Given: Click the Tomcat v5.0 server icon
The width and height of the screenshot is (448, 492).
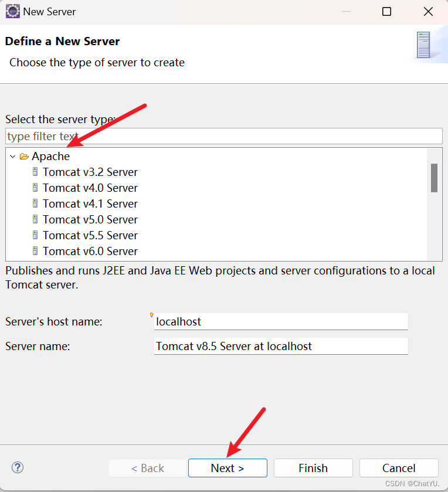Looking at the screenshot, I should tap(35, 219).
